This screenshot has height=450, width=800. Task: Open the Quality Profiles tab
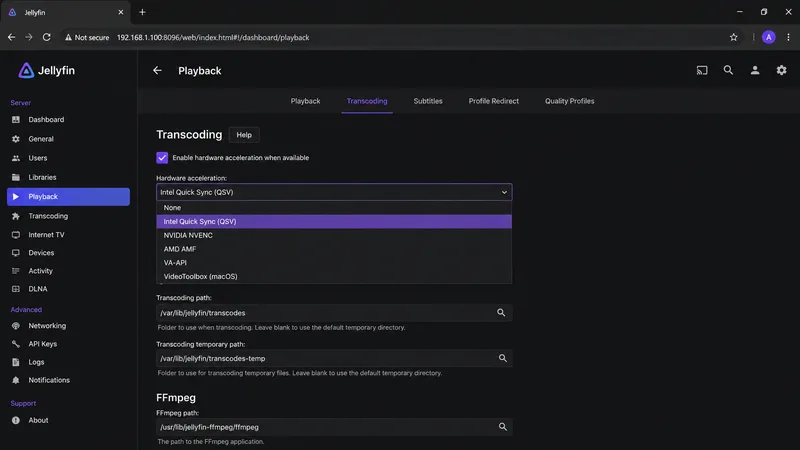(569, 101)
